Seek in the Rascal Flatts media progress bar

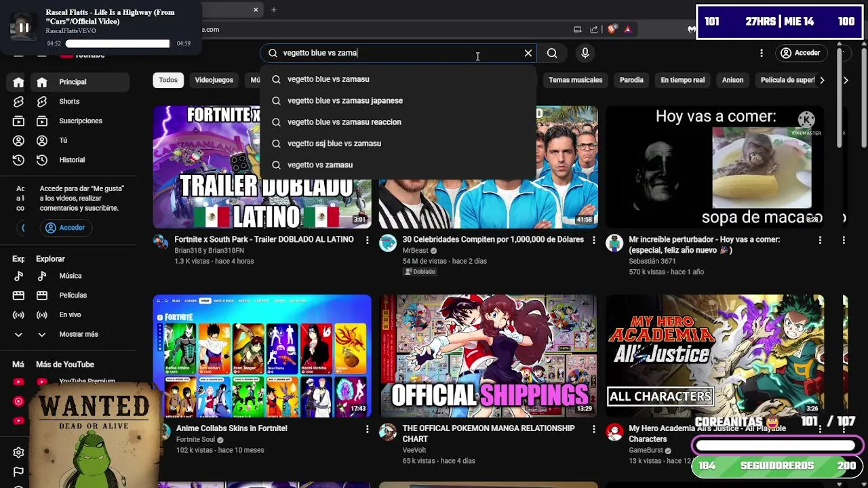pos(117,43)
